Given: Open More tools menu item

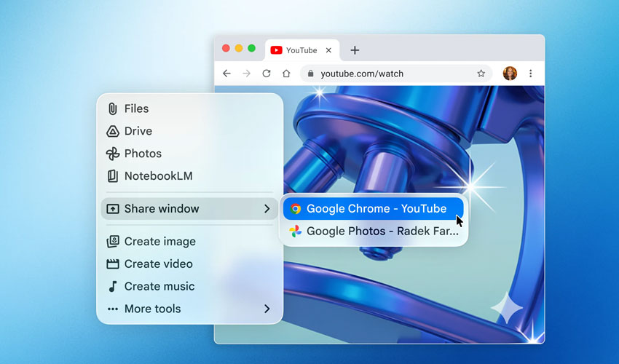Looking at the screenshot, I should click(190, 309).
